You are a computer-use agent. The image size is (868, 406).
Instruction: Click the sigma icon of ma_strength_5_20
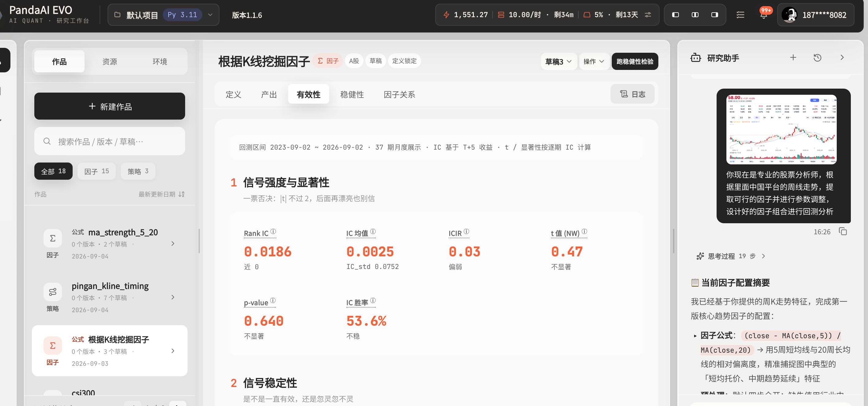pos(53,238)
